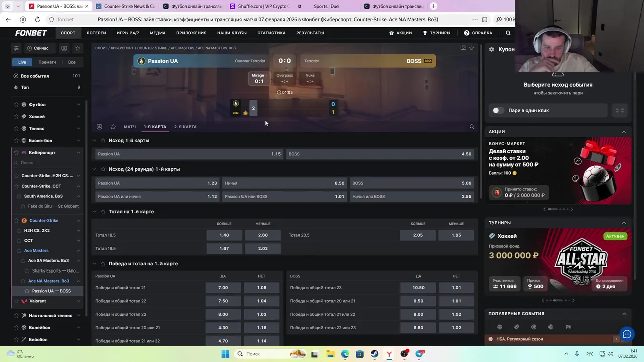644x362 pixels.
Task: Toggle favorite star for Победа и тотал market
Action: click(x=103, y=264)
